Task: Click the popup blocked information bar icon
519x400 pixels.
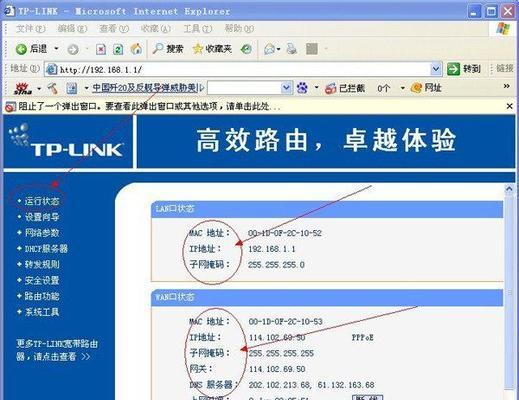Action: 10,107
